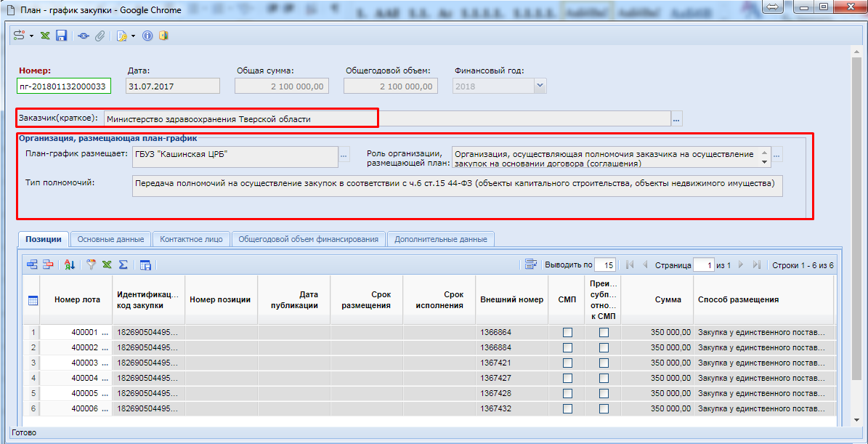Screen dimensions: 868x444
Task: Open the Контактное лицо tab
Action: 192,239
